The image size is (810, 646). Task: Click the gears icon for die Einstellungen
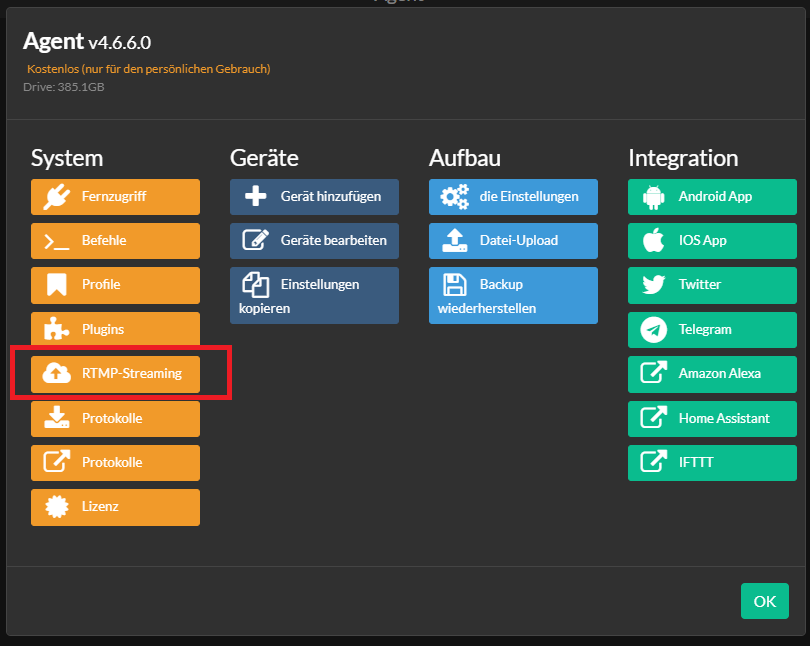click(455, 197)
